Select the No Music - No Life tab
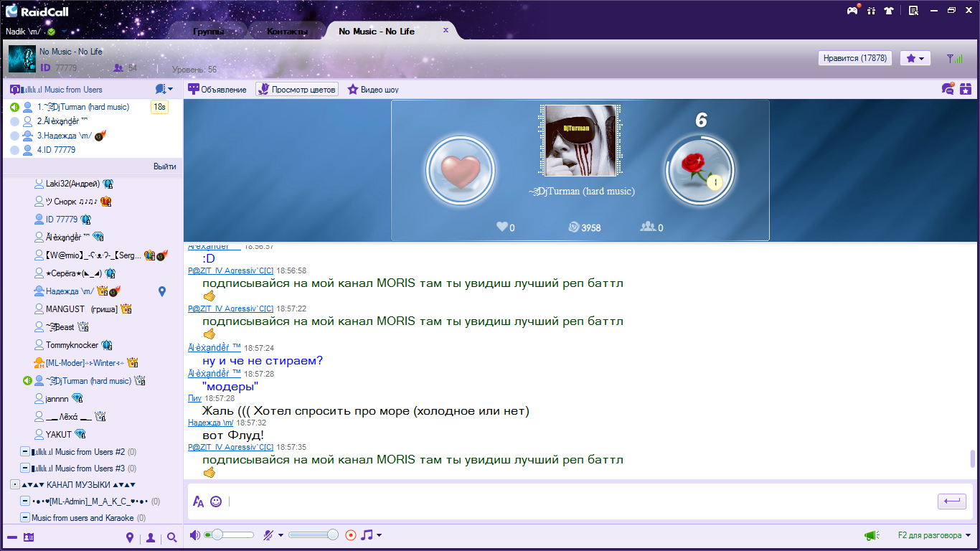 click(x=377, y=32)
